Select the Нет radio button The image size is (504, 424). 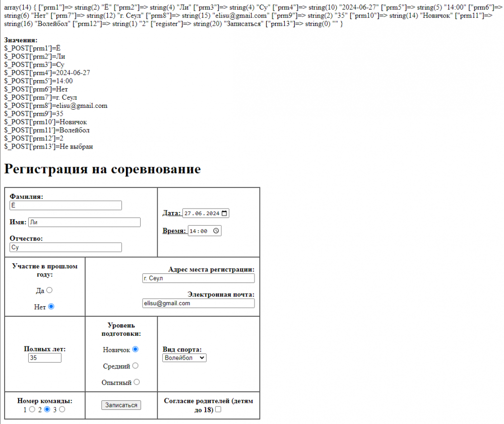coord(51,307)
